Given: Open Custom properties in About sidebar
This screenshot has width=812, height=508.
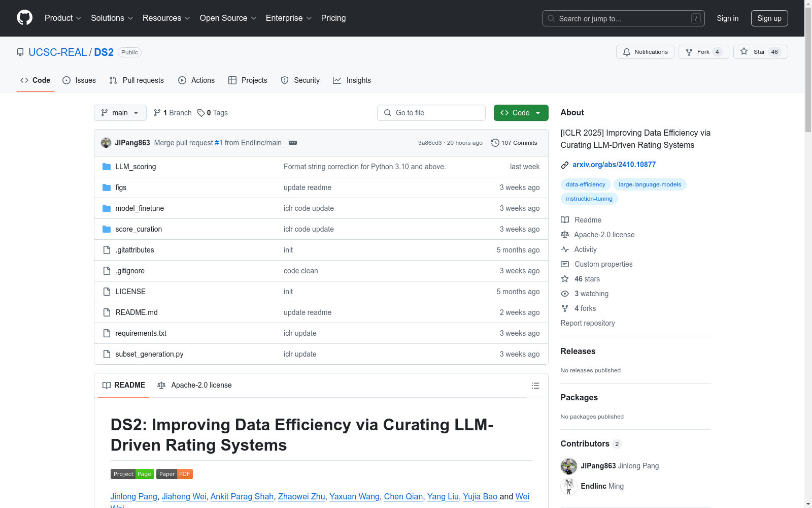Looking at the screenshot, I should pos(603,264).
